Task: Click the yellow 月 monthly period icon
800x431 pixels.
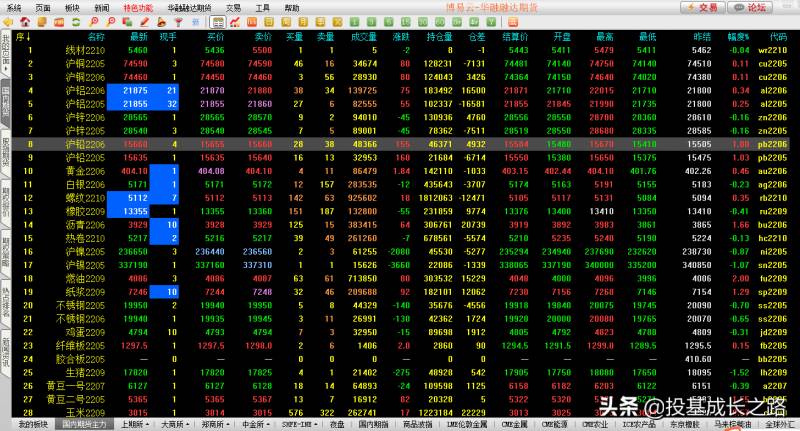Action: [x=303, y=22]
